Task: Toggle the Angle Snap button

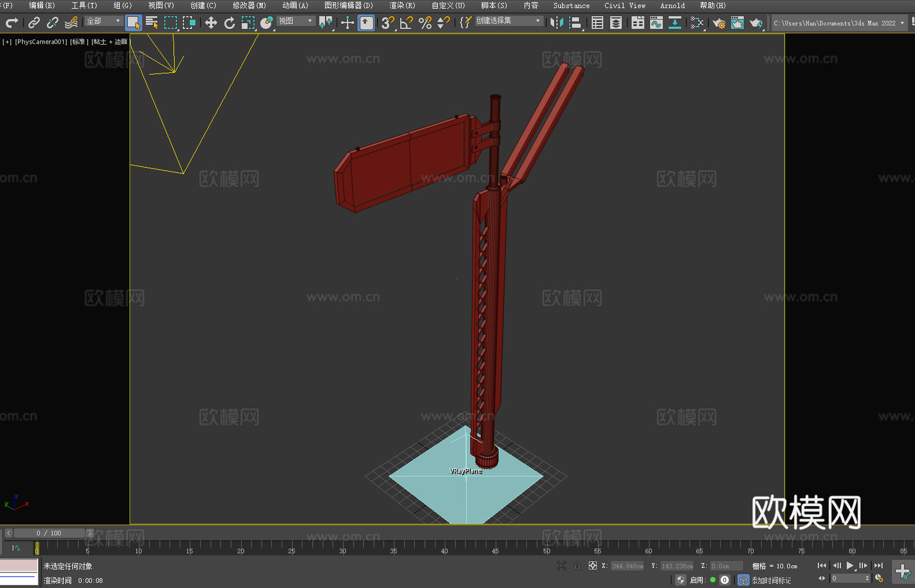Action: pyautogui.click(x=406, y=23)
